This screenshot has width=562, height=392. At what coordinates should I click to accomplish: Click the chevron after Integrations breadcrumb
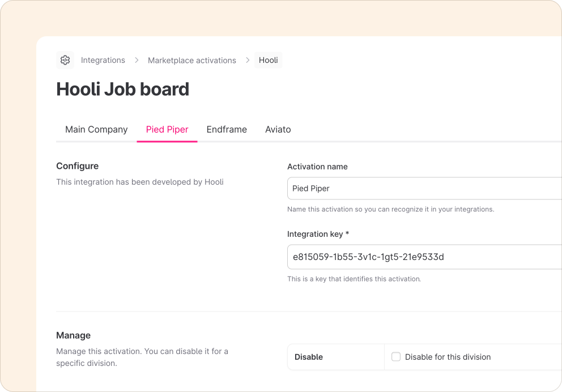pos(137,60)
